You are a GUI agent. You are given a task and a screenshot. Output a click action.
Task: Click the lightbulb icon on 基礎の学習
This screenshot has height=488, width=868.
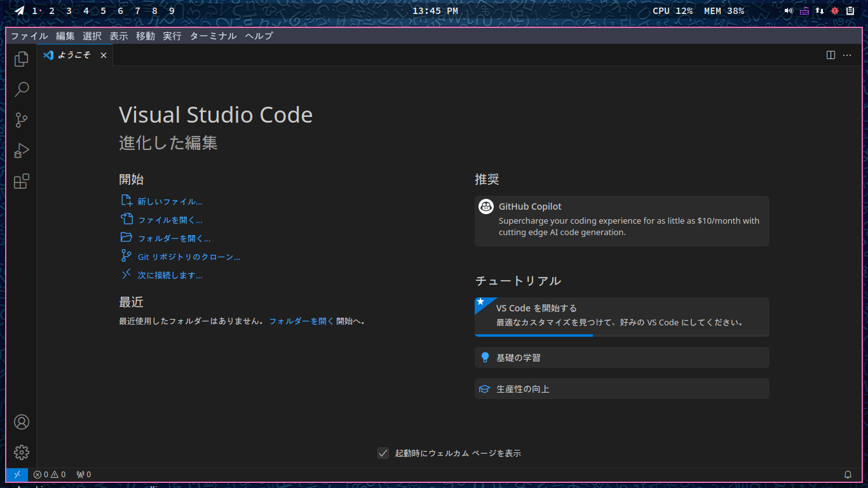pos(485,357)
